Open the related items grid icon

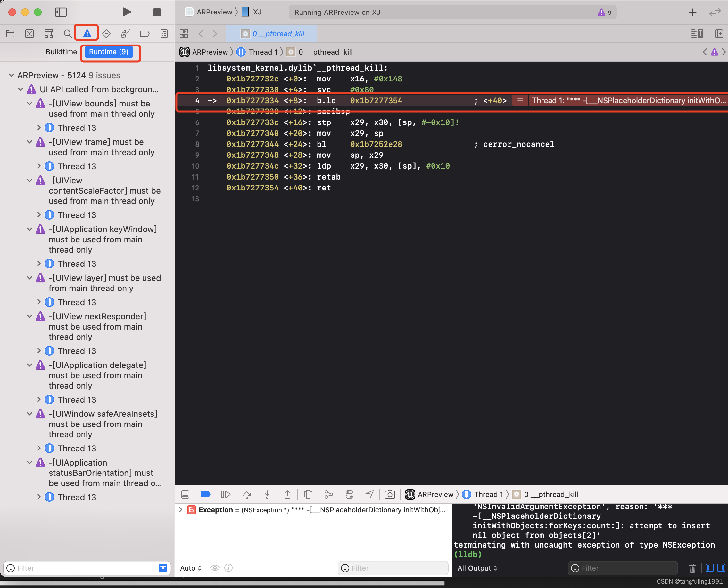pyautogui.click(x=184, y=34)
